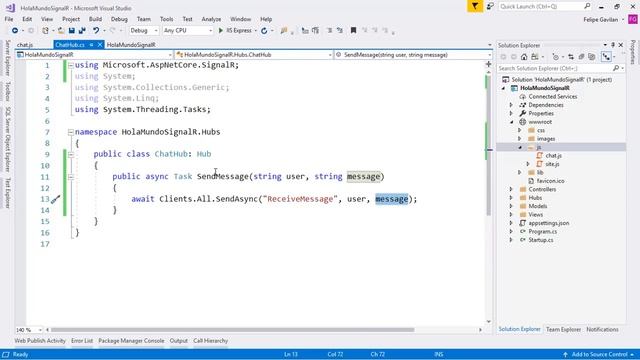Collapse the using directives block
The image size is (640, 360).
coord(71,65)
